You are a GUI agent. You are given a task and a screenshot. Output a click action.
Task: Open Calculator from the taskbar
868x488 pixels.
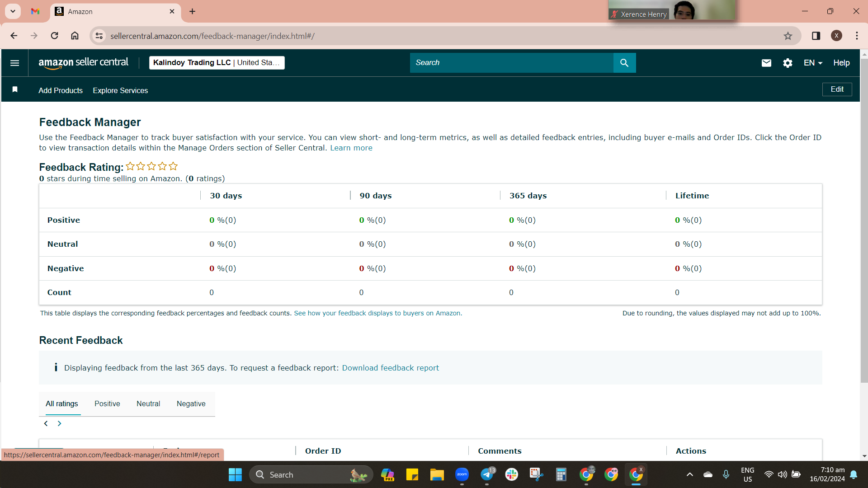(x=561, y=474)
